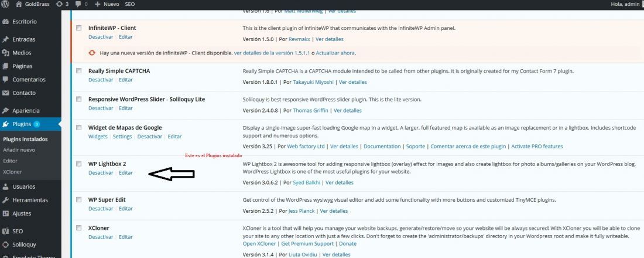Viewport: 644px width, 258px height.
Task: Open Plugins instalados submenu item
Action: (x=25, y=139)
